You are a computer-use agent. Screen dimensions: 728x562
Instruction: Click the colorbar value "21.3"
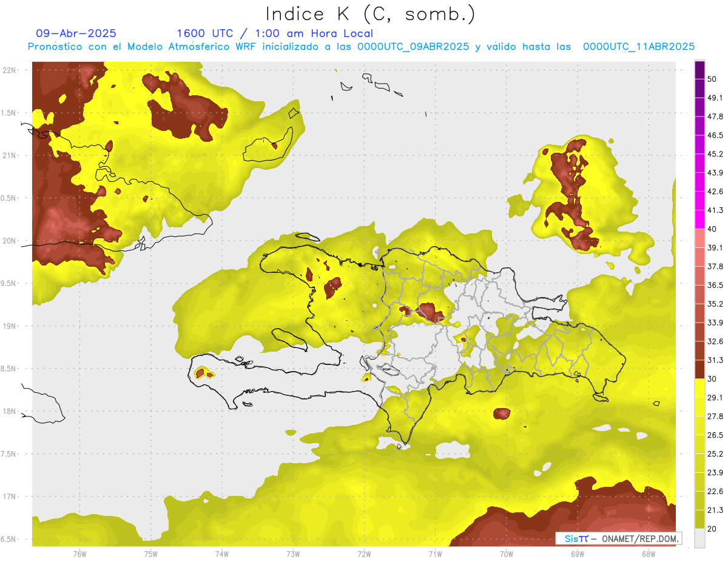(715, 510)
